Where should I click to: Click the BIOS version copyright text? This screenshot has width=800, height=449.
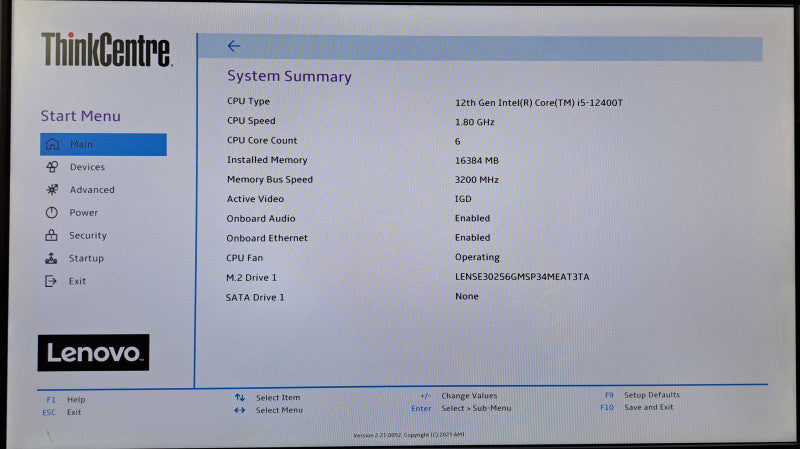pos(409,435)
